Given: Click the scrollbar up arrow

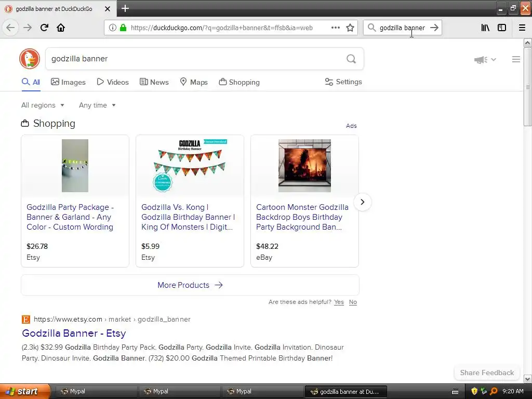Looking at the screenshot, I should tap(528, 43).
